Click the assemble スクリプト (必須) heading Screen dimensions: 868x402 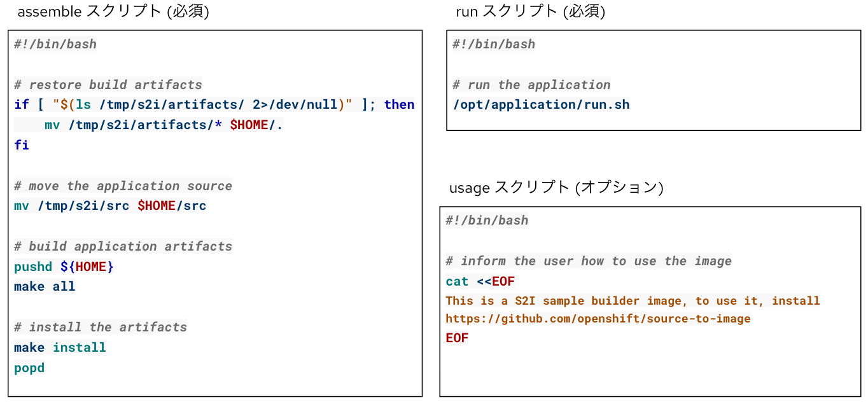coord(113,11)
